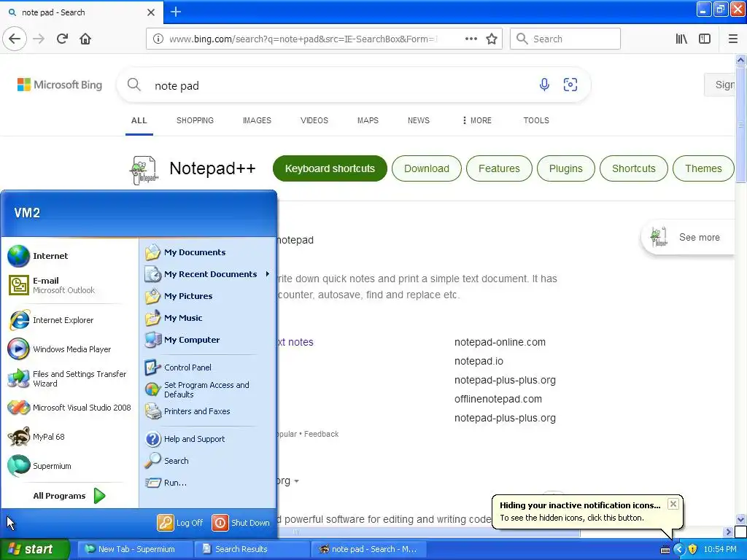Screen dimensions: 747x560
Task: Switch to News tab in Bing
Action: click(418, 120)
